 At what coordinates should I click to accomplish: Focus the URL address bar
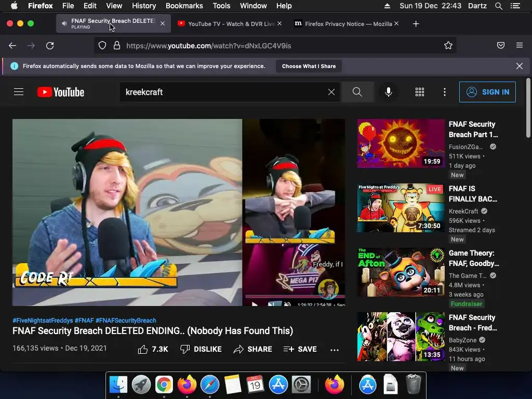(275, 46)
